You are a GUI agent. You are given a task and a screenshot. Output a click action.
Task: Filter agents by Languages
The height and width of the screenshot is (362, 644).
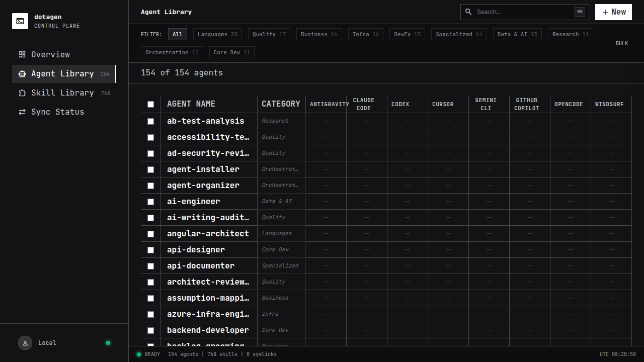coord(217,34)
